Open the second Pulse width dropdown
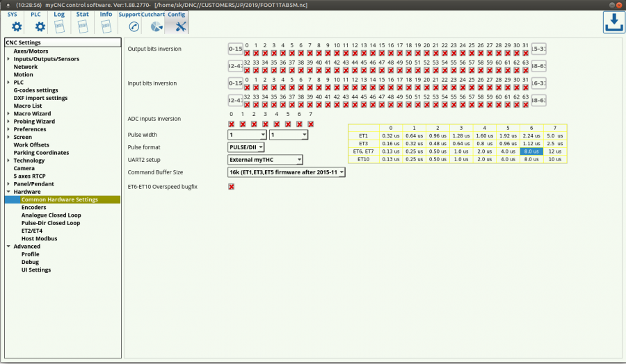This screenshot has height=364, width=626. (288, 135)
